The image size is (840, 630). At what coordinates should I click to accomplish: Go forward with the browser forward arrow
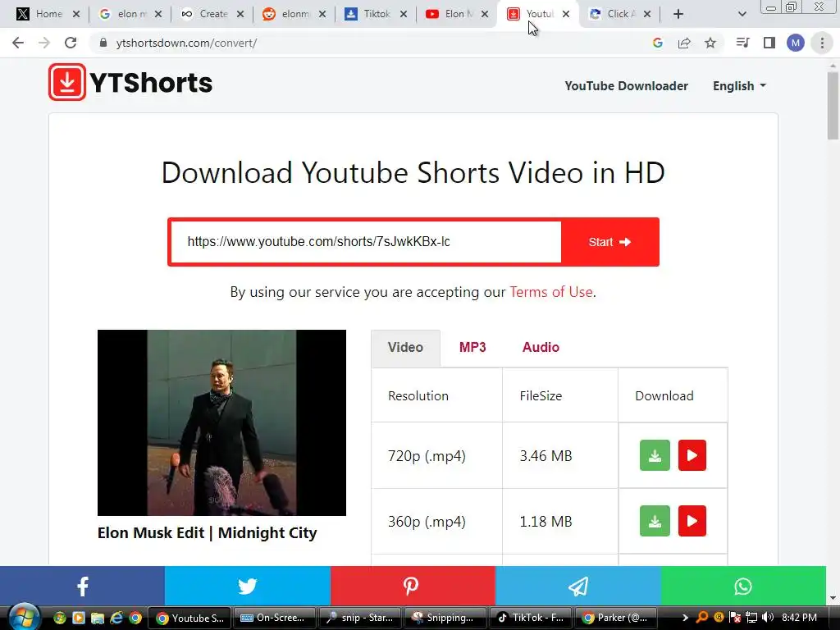pos(44,43)
